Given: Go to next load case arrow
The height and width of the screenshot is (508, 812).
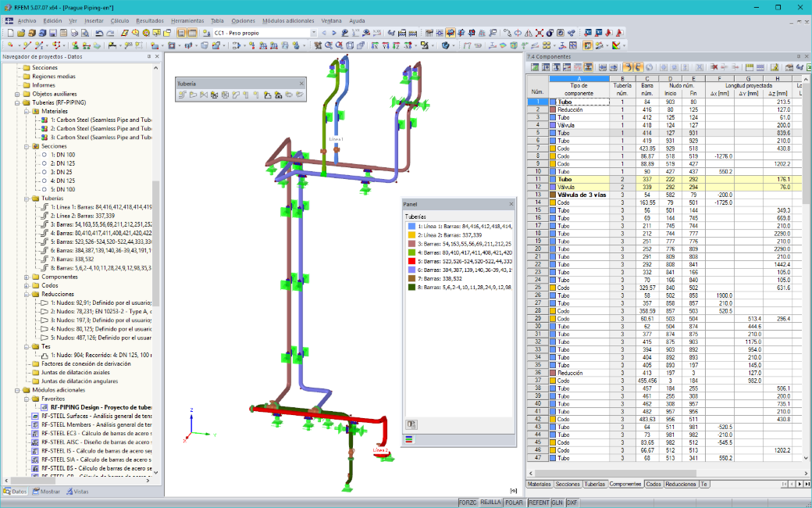Looking at the screenshot, I should pos(334,33).
